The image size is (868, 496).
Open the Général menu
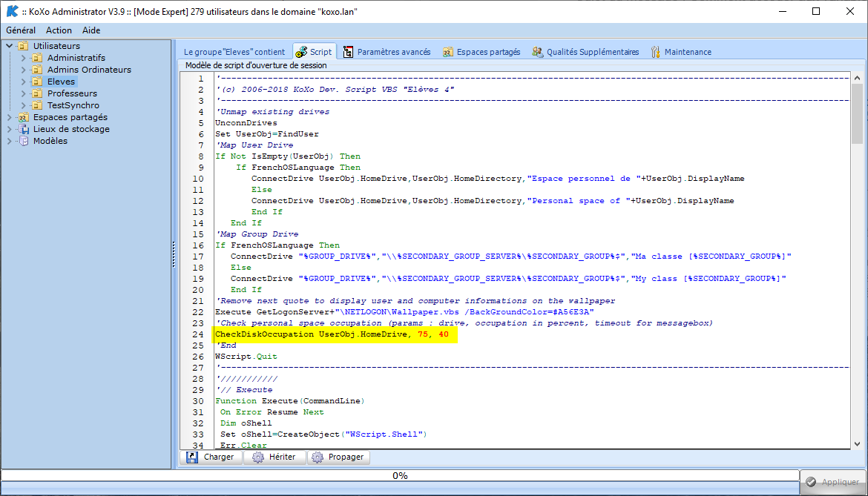point(21,30)
